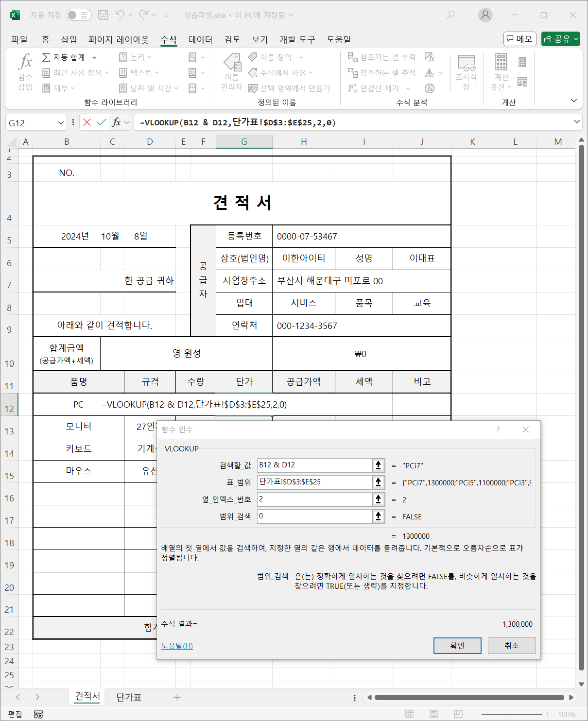This screenshot has height=721, width=588.
Task: Switch to the 개발 도구 tab
Action: [x=297, y=39]
